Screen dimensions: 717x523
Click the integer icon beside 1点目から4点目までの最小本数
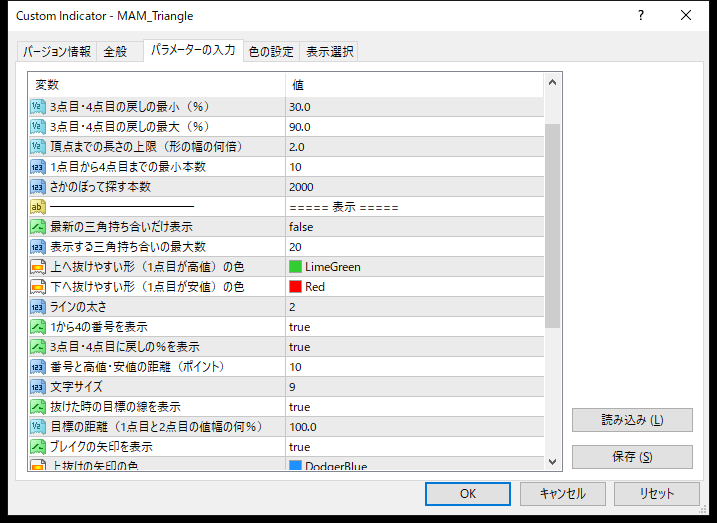(38, 167)
